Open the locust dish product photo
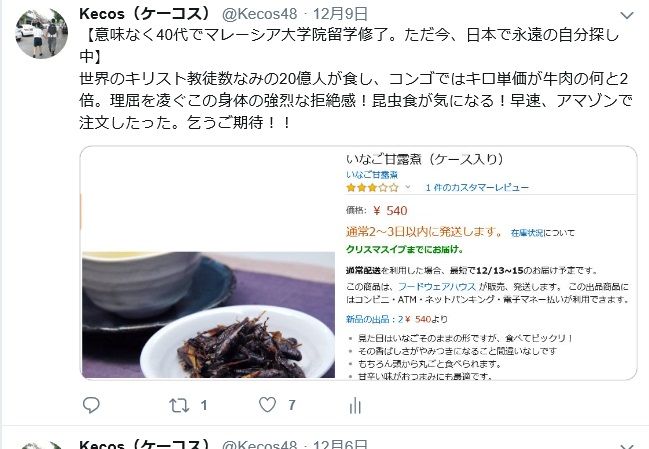 [209, 315]
